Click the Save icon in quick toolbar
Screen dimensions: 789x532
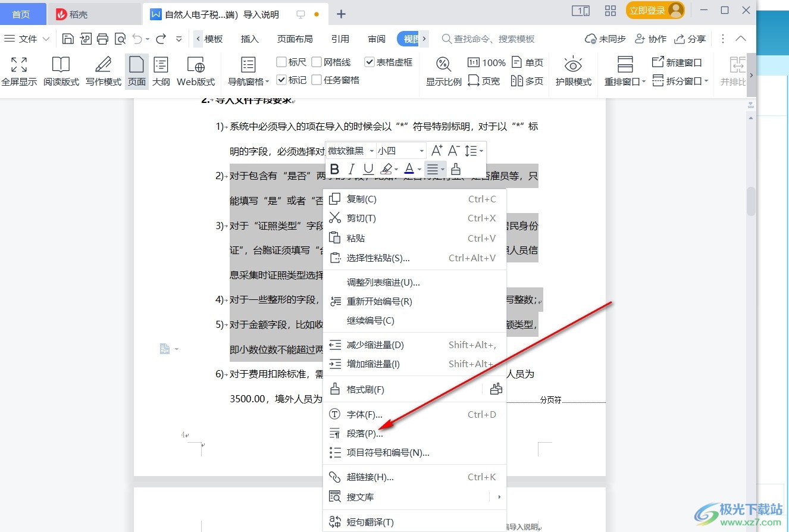pos(68,39)
